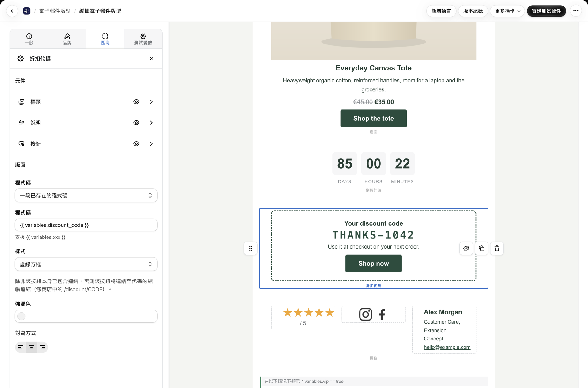Open the three-dot overflow menu at top right

pos(576,11)
